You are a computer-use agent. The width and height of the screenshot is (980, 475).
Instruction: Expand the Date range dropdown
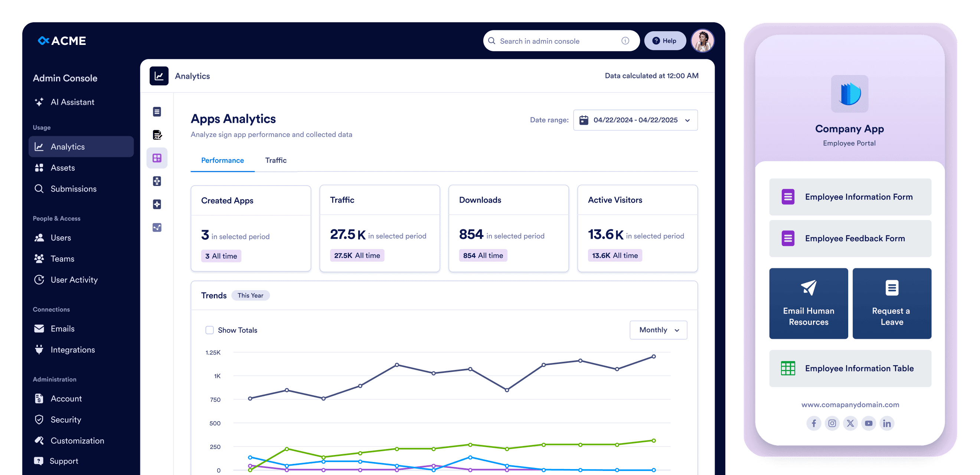click(635, 120)
